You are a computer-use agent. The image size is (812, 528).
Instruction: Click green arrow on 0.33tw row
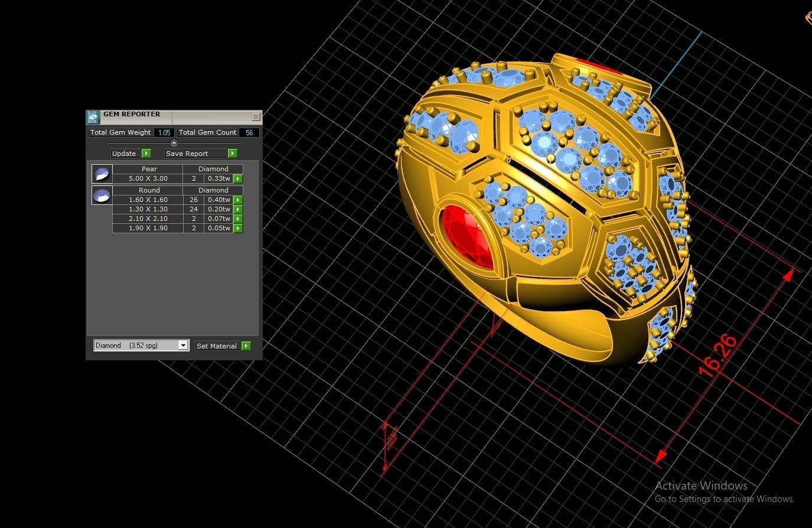point(238,178)
